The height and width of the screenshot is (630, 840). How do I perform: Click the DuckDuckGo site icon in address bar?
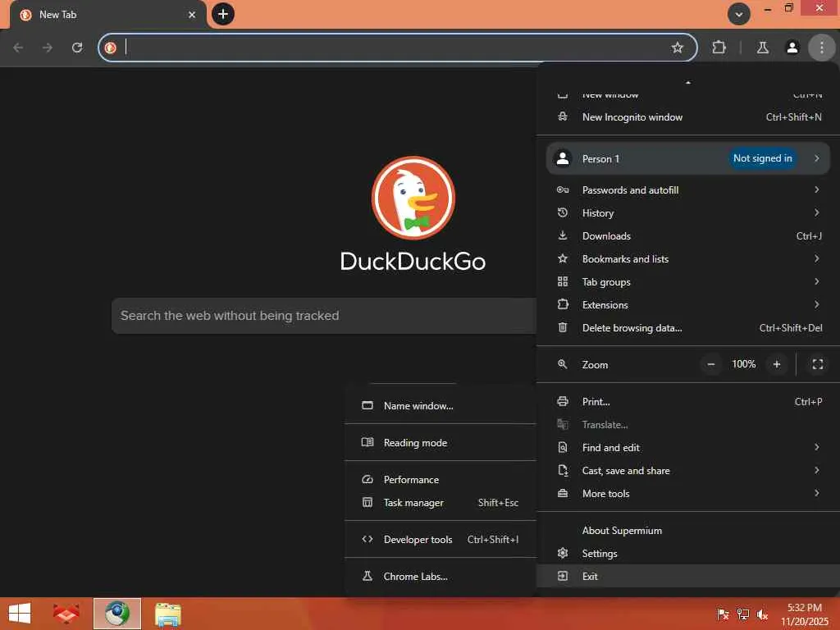pyautogui.click(x=111, y=48)
